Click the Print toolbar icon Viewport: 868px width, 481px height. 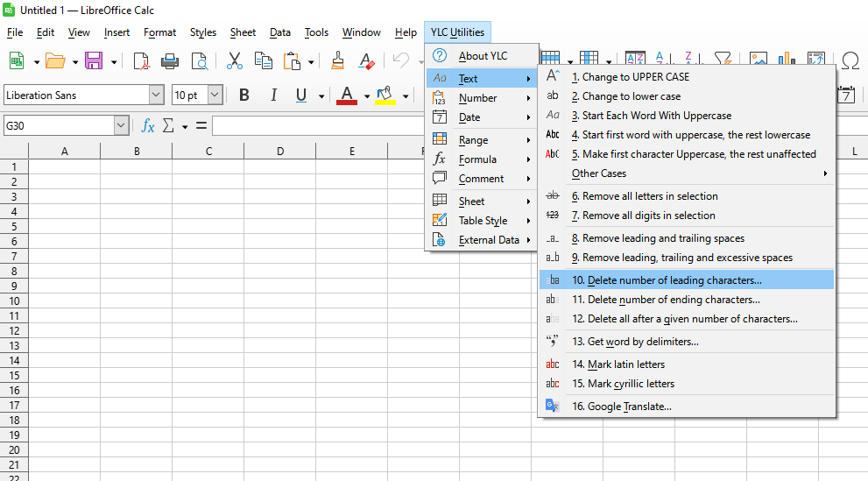pyautogui.click(x=170, y=60)
